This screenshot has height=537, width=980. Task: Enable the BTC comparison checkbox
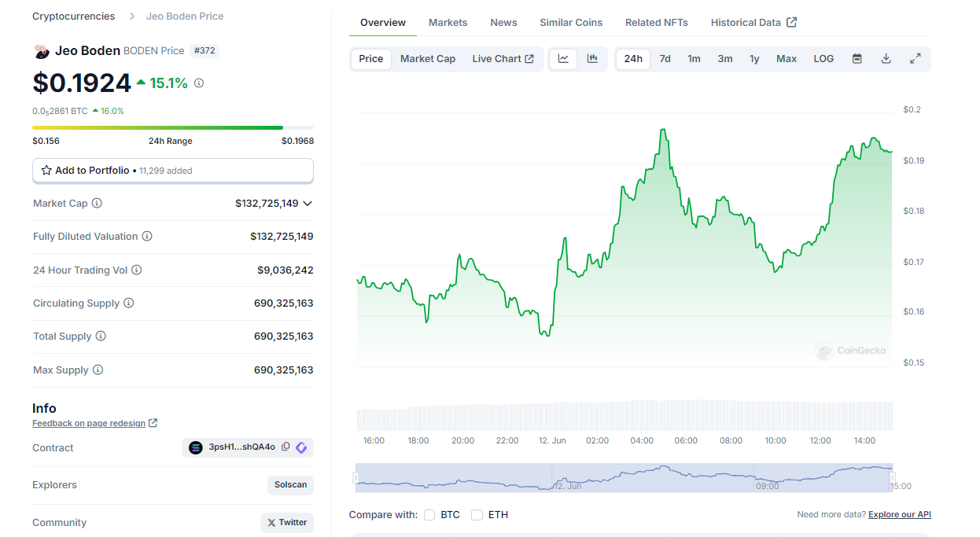pyautogui.click(x=429, y=515)
